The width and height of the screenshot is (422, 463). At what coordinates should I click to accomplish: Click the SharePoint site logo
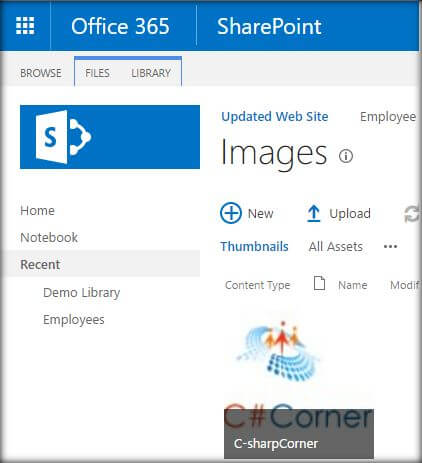110,137
